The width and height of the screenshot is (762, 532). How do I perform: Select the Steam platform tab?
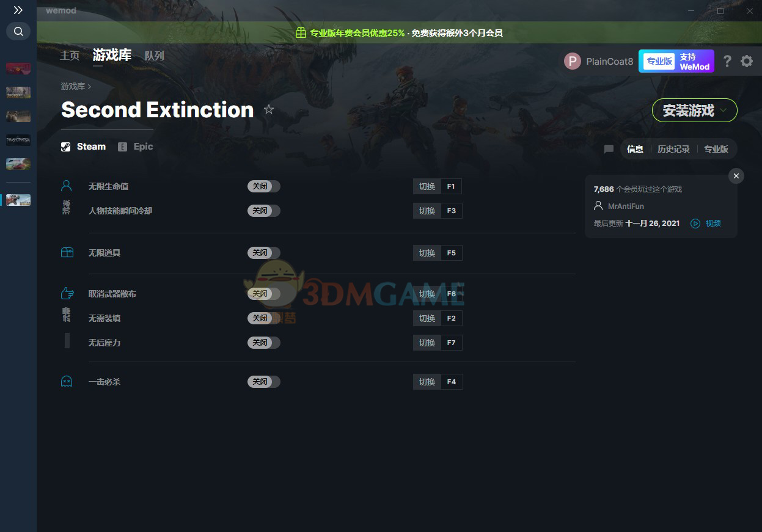[x=84, y=147]
